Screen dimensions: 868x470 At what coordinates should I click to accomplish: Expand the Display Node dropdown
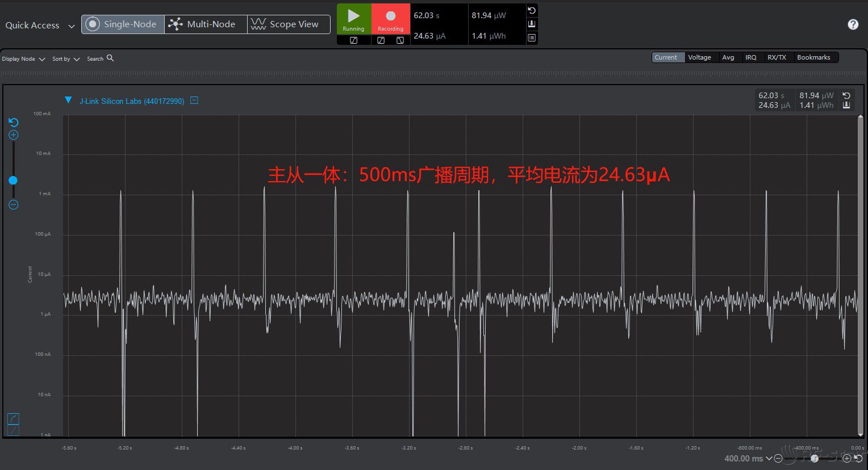[x=23, y=59]
